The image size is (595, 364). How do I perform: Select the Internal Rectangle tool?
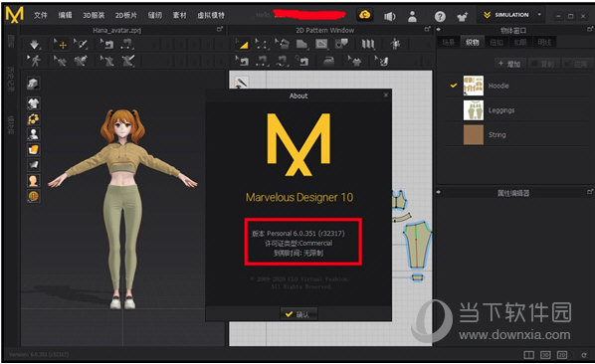pyautogui.click(x=321, y=45)
